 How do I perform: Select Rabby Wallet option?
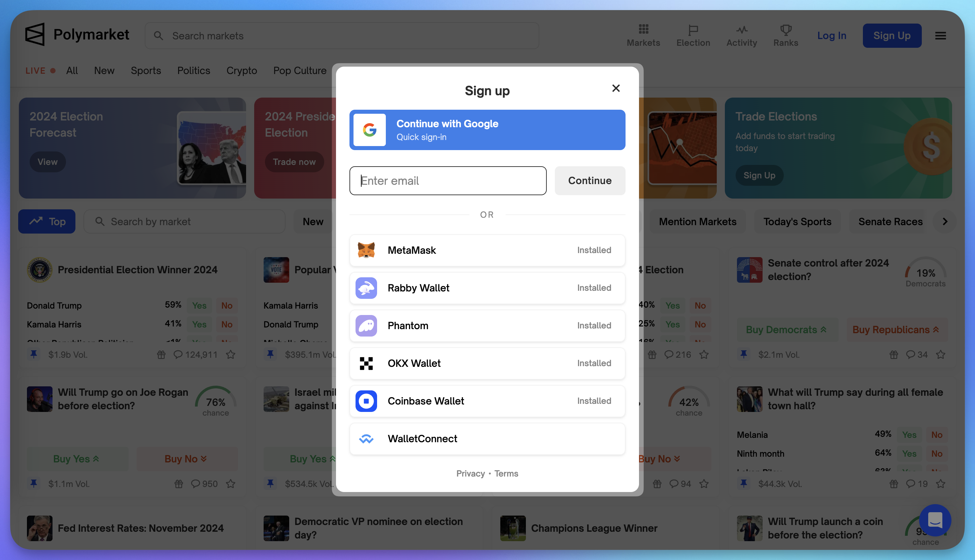pos(487,288)
